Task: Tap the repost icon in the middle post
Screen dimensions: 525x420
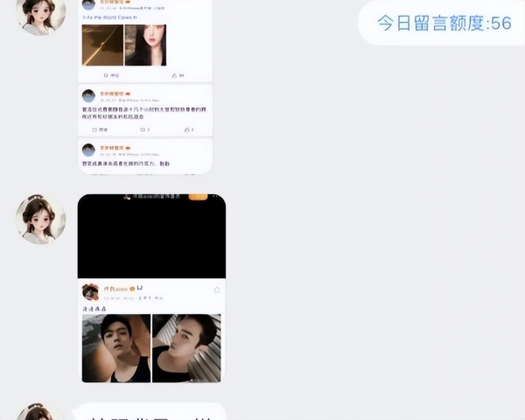Action: 94,129
